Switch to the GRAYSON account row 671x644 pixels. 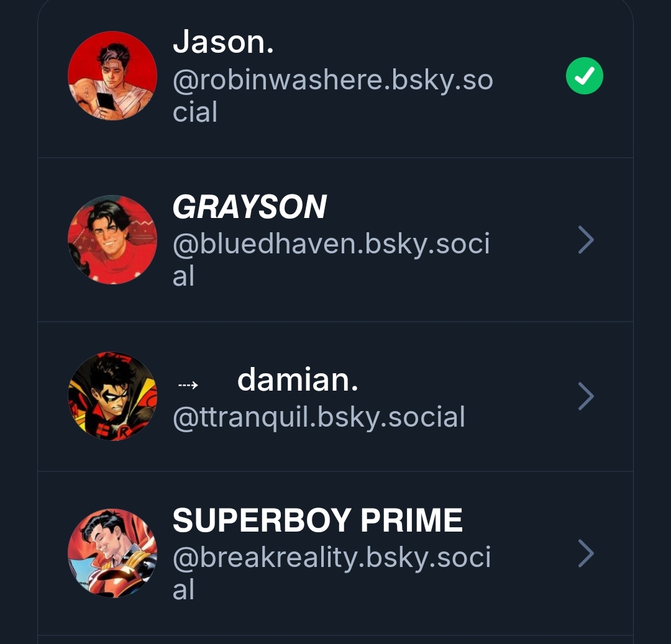335,240
